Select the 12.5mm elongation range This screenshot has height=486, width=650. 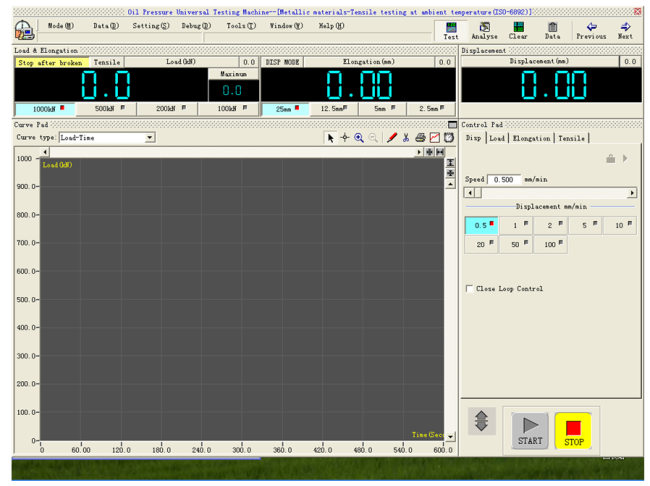pyautogui.click(x=335, y=109)
